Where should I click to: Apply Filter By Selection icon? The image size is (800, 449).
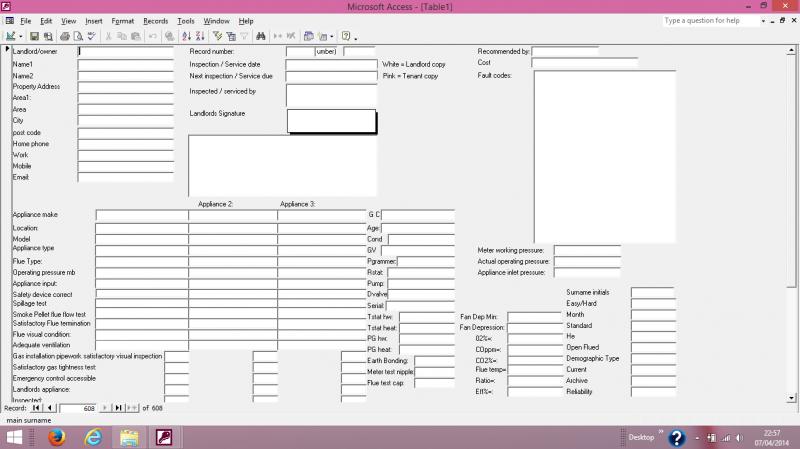coord(217,36)
